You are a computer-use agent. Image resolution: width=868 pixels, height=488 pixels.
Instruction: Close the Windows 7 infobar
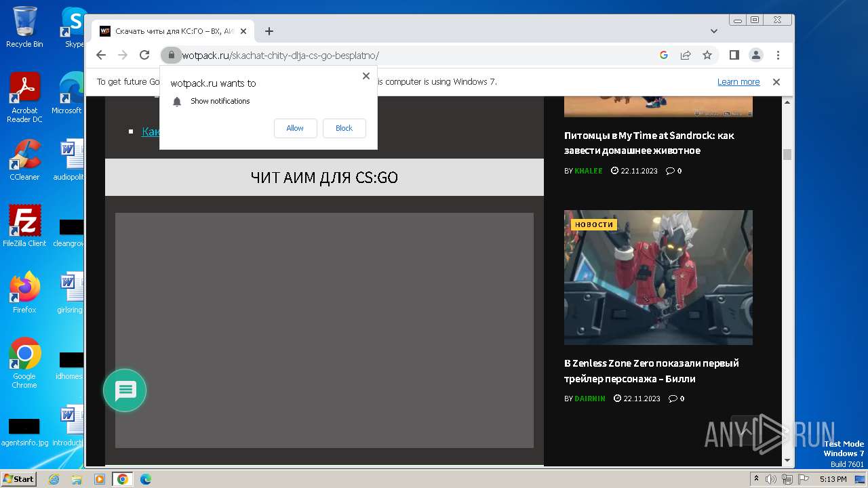point(776,82)
